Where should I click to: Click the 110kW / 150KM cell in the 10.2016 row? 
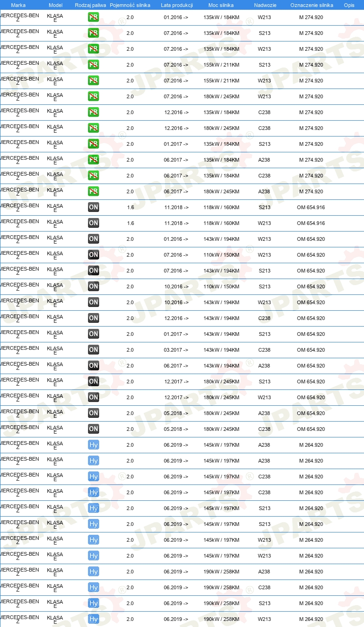coord(221,286)
